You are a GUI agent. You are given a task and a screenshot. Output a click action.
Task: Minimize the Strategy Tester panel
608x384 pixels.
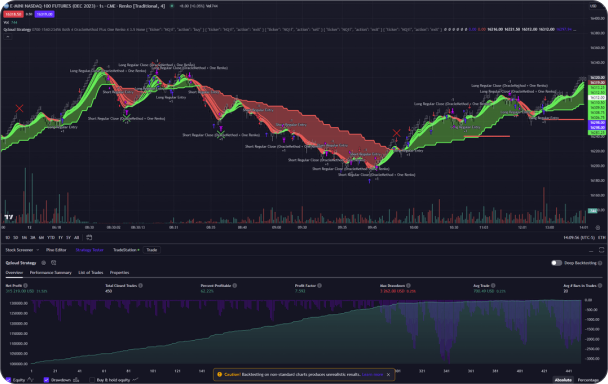[x=591, y=250]
